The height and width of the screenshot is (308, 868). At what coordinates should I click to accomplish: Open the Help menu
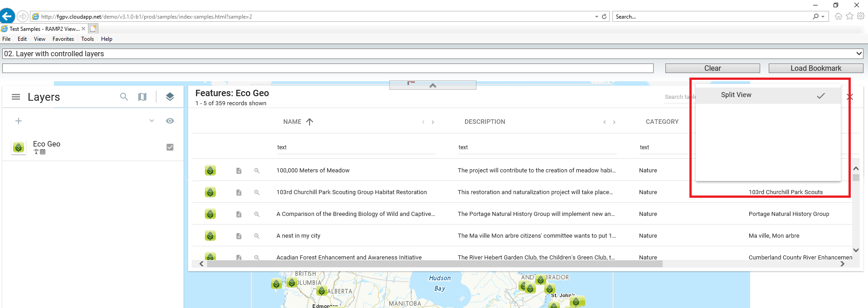[107, 39]
